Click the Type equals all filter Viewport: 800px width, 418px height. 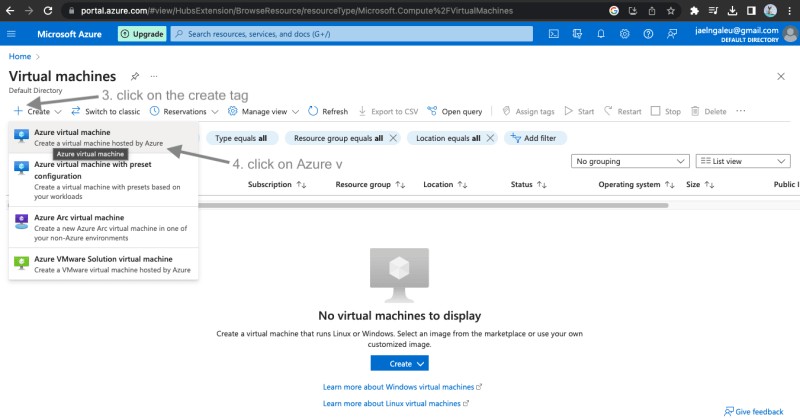point(242,138)
